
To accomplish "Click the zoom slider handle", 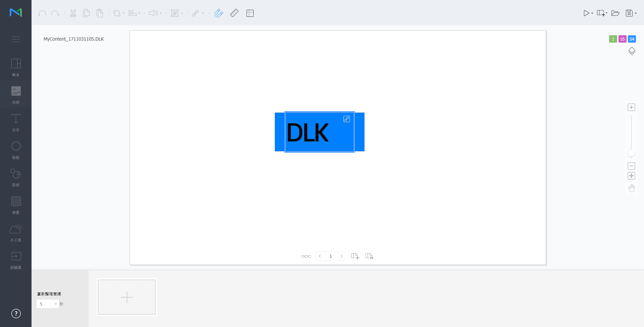I will tap(631, 153).
